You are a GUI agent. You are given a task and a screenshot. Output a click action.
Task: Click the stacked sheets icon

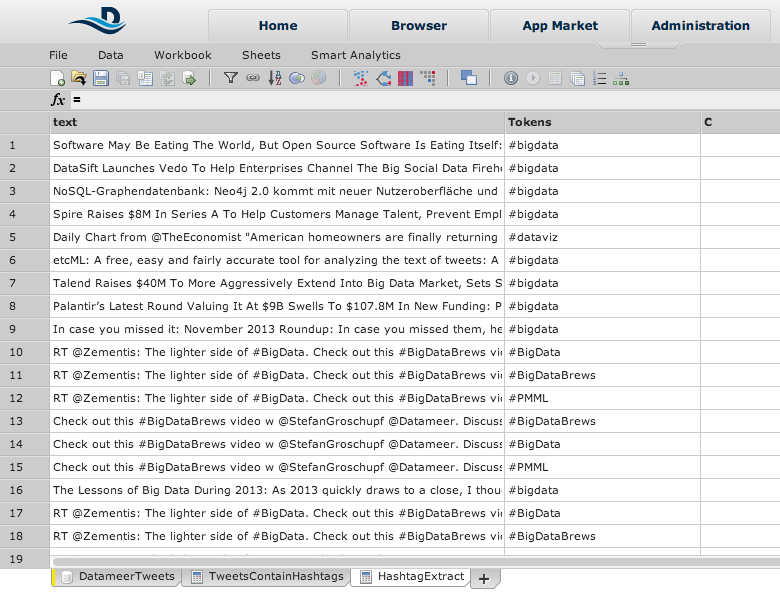(x=578, y=79)
